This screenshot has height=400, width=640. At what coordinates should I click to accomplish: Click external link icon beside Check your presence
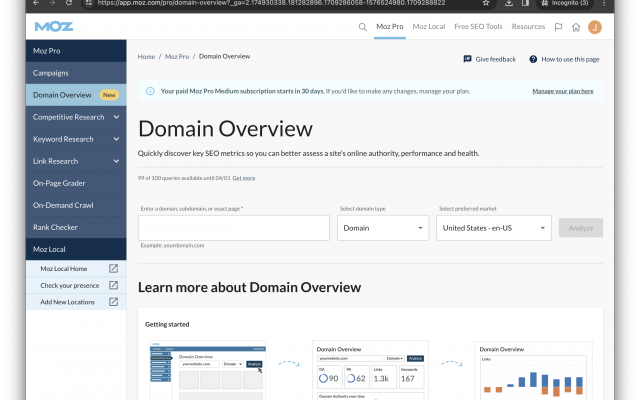(x=113, y=285)
